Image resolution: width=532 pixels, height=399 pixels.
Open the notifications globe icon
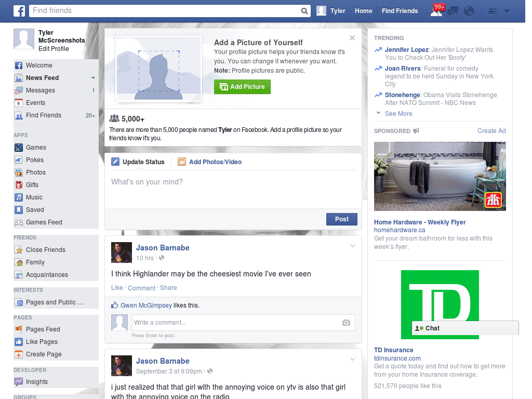tap(469, 11)
